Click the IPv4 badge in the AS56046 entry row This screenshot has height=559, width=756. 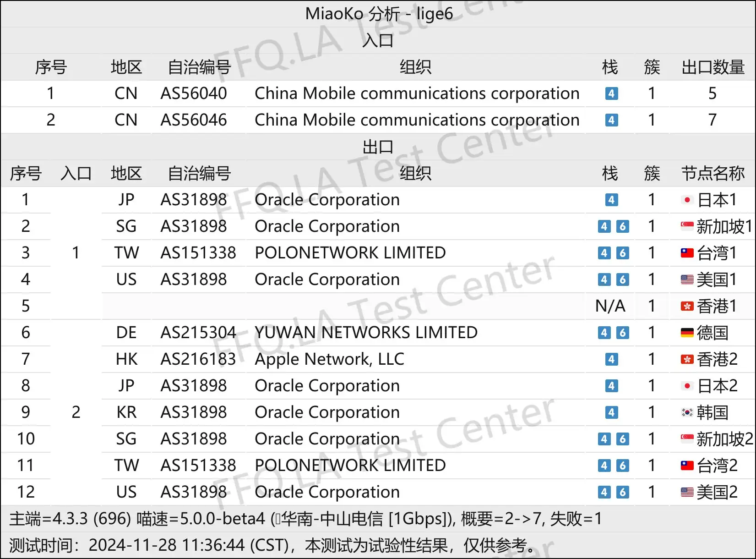point(611,120)
